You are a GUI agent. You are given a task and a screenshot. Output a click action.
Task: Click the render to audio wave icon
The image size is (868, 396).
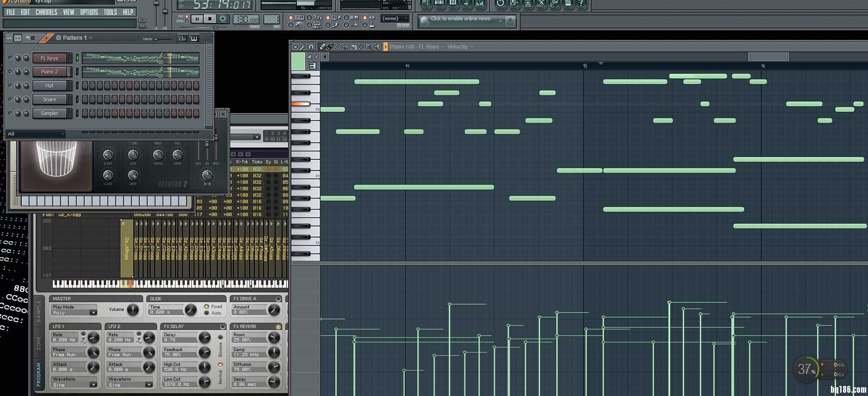pos(541,4)
